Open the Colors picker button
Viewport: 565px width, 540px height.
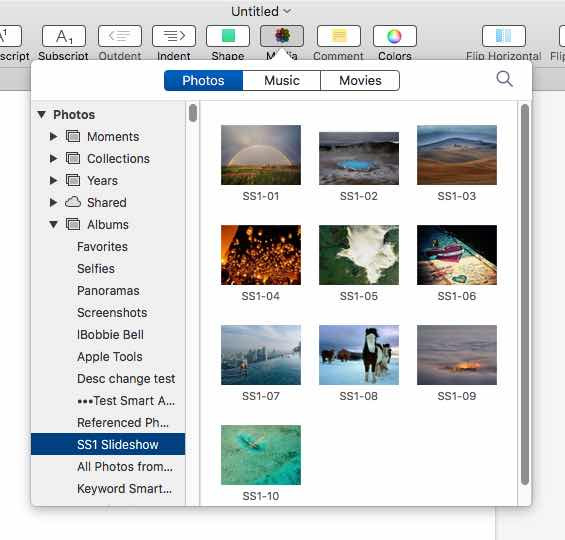[395, 36]
